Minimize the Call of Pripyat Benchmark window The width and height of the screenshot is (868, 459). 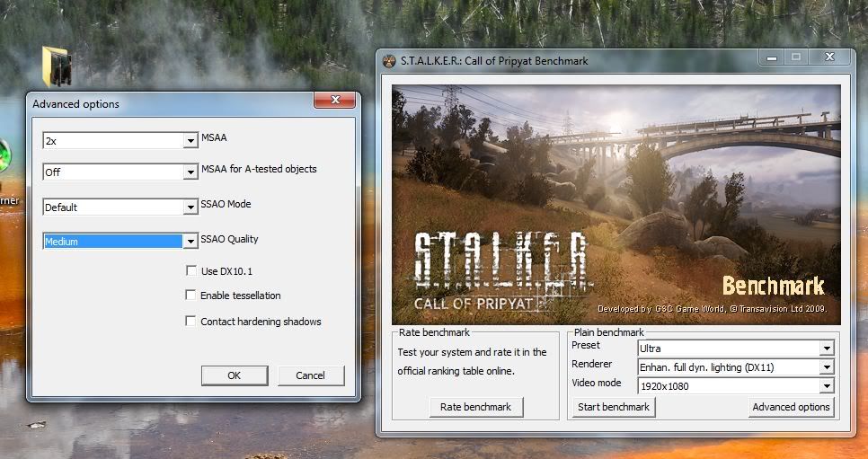(x=772, y=57)
